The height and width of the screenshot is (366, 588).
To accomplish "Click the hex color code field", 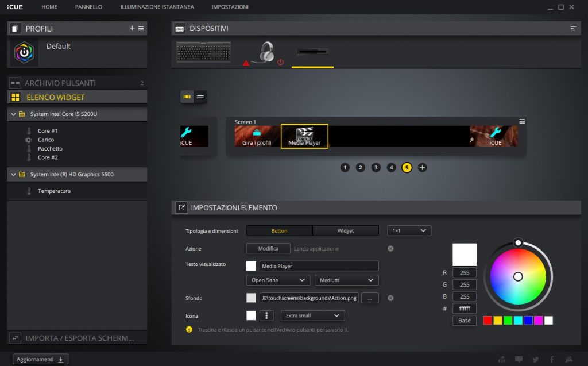I will coord(465,309).
